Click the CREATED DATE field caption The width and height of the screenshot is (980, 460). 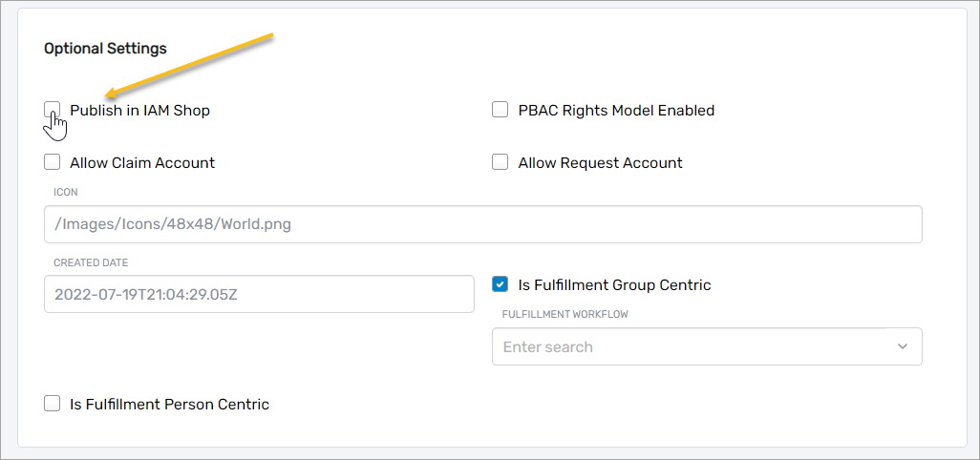pos(91,262)
